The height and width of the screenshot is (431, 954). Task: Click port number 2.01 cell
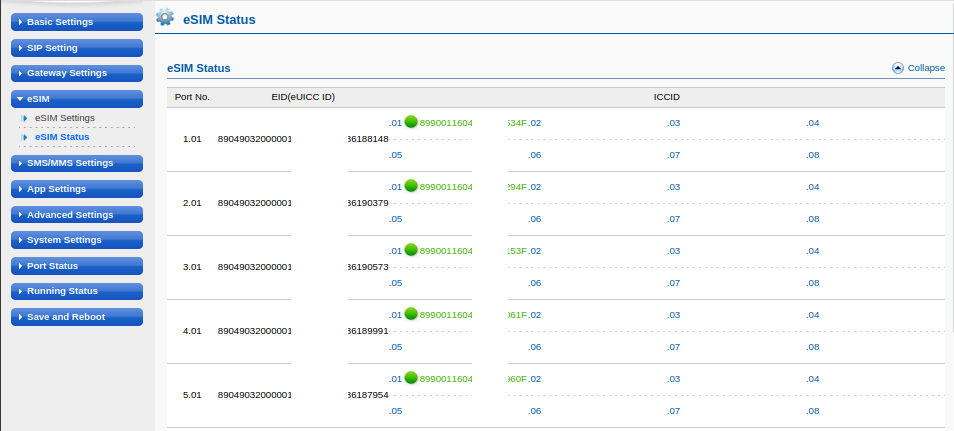tap(192, 203)
